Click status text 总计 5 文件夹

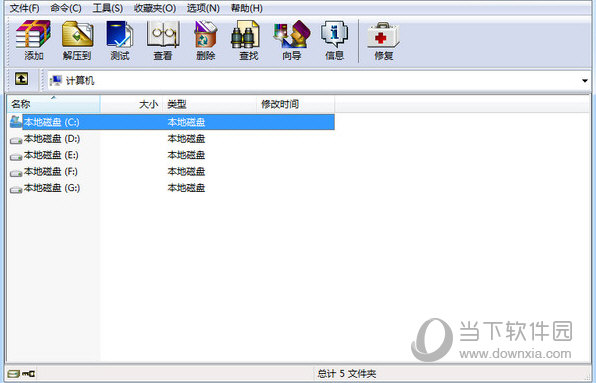tap(347, 374)
